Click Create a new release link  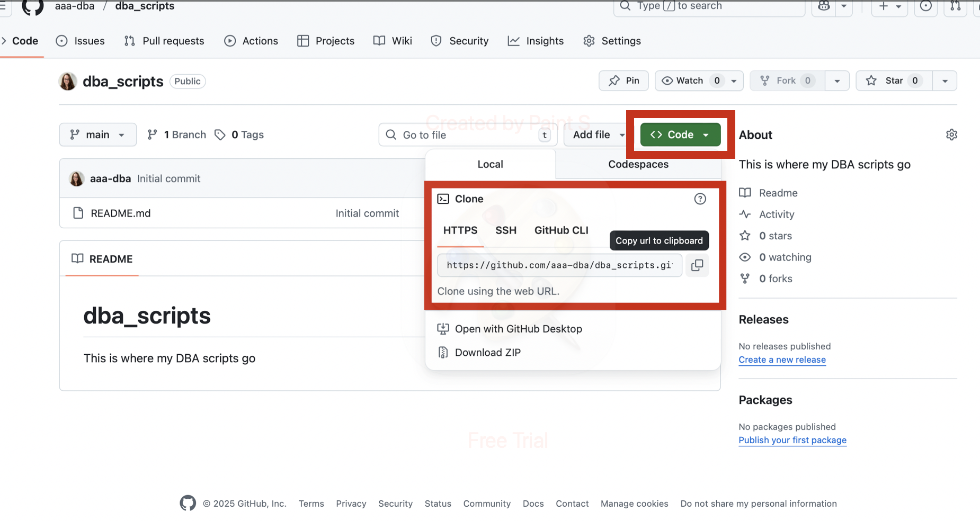click(782, 360)
